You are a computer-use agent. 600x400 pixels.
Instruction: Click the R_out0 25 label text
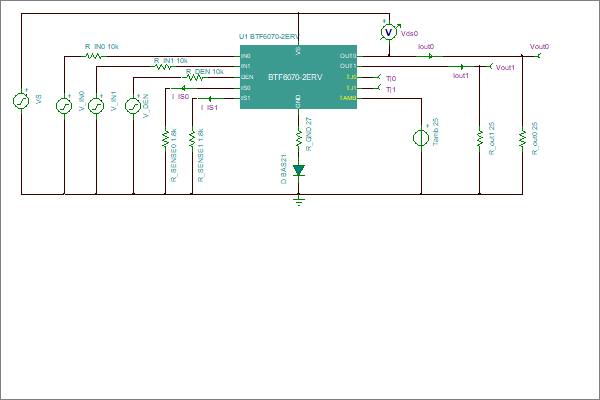click(535, 139)
